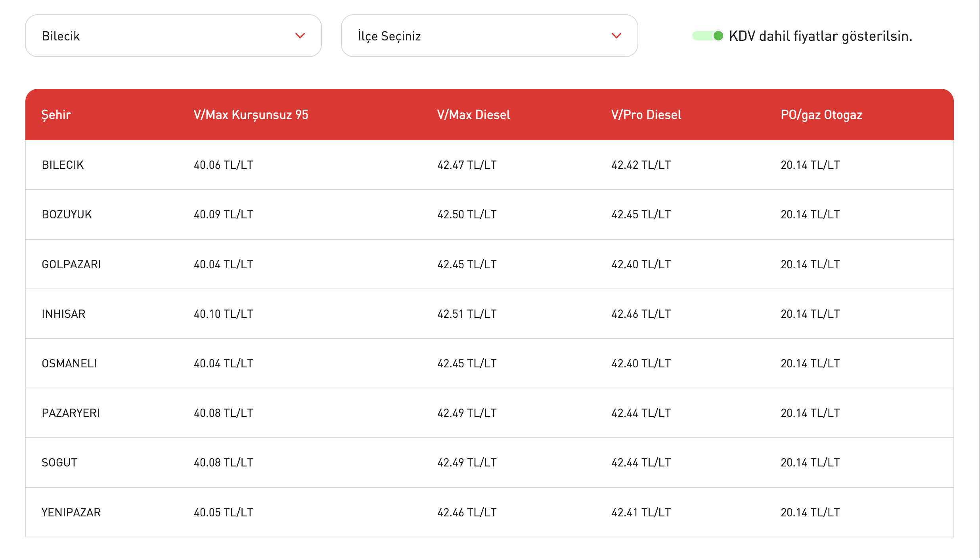The height and width of the screenshot is (558, 980).
Task: Open the İlçe Seçiniz district dropdown
Action: [489, 36]
